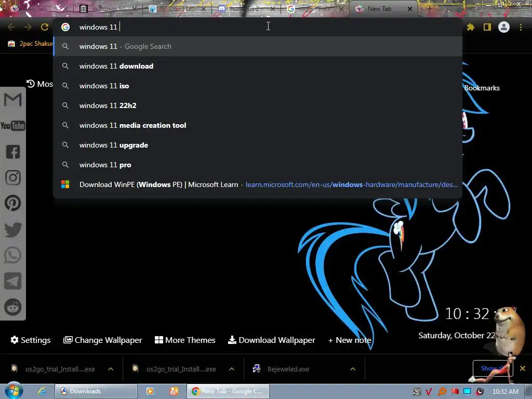The height and width of the screenshot is (399, 532).
Task: Click the orange magnifier tray icon
Action: tap(442, 392)
